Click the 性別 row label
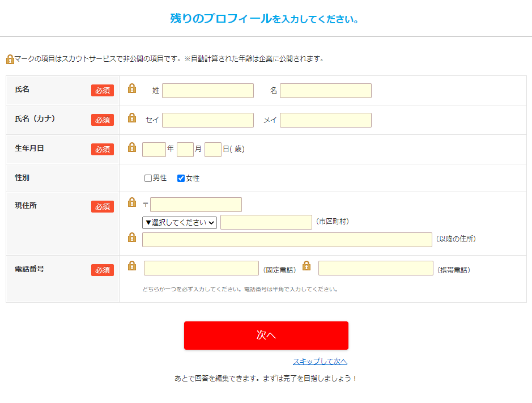 [x=22, y=177]
